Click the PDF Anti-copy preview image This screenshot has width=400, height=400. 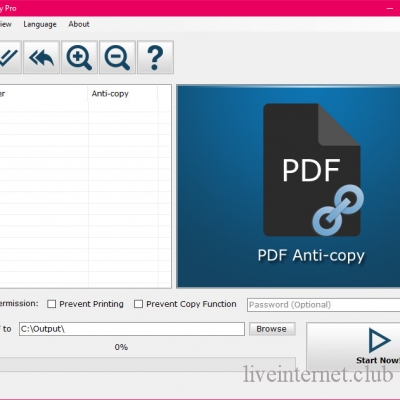(288, 186)
